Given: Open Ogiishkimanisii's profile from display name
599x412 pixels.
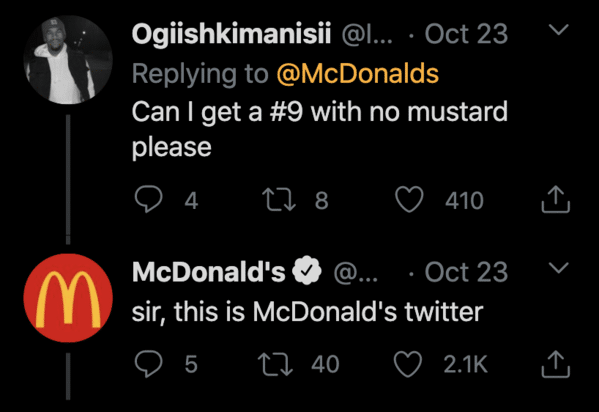Looking at the screenshot, I should pos(232,34).
